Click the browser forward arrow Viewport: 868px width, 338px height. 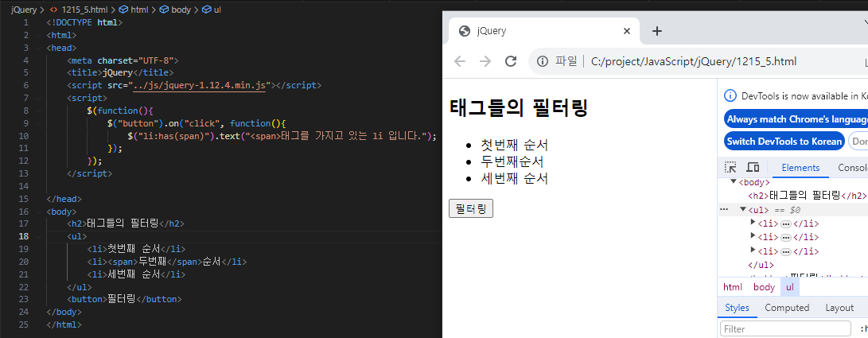pyautogui.click(x=485, y=61)
